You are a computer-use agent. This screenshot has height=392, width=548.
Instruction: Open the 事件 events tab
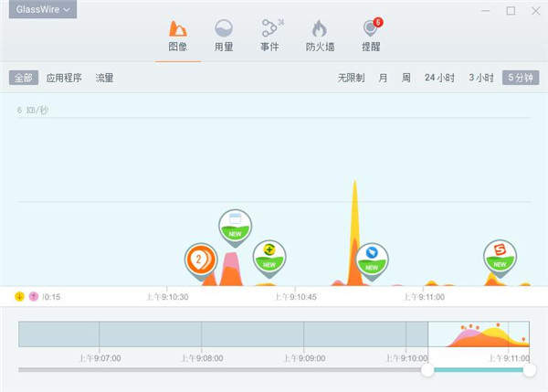click(x=270, y=37)
